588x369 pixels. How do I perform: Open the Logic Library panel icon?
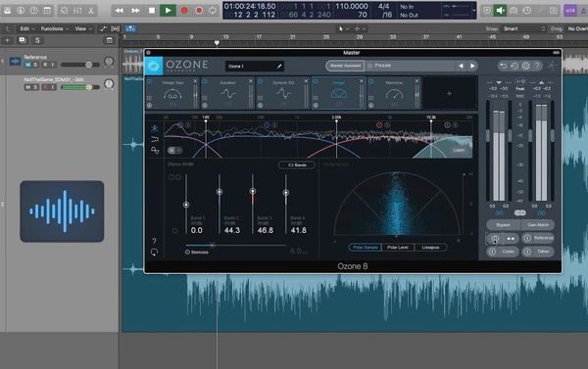7,11
